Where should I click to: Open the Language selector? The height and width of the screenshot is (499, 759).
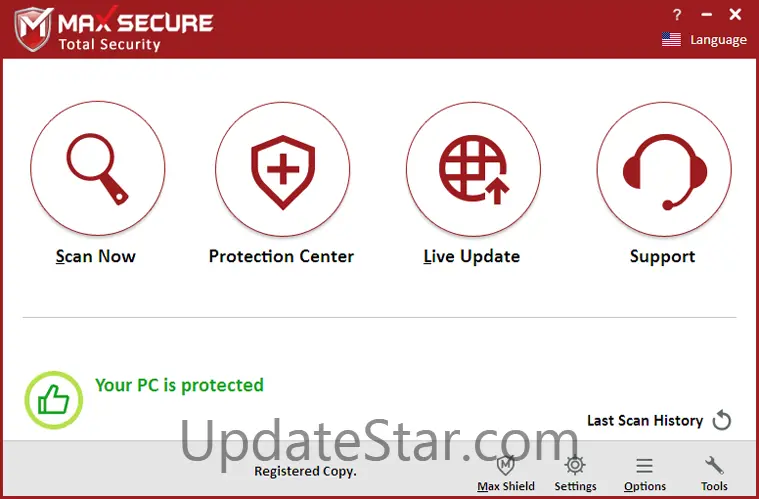pos(718,40)
